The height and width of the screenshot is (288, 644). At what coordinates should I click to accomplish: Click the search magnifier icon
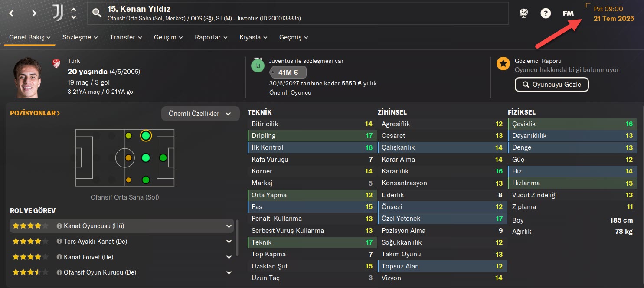point(97,13)
